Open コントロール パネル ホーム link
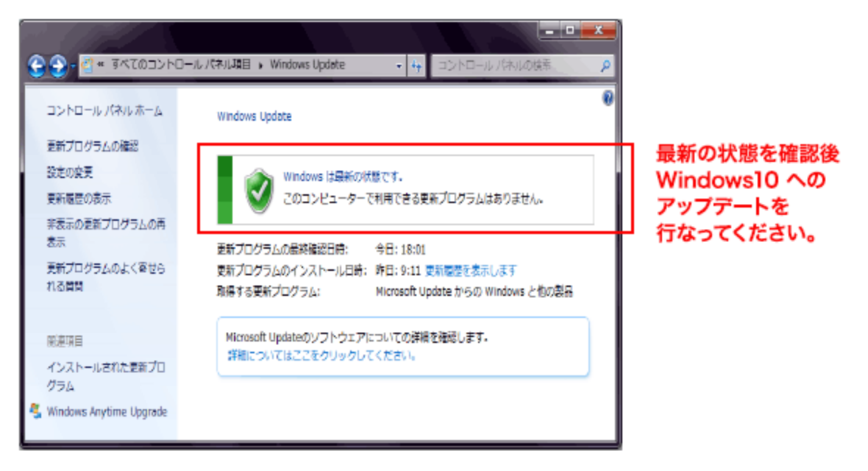Screen dimensions: 868x471 point(104,111)
